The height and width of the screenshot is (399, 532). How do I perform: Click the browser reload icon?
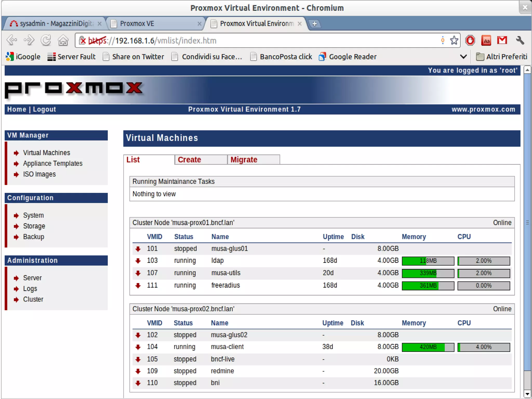[x=46, y=40]
